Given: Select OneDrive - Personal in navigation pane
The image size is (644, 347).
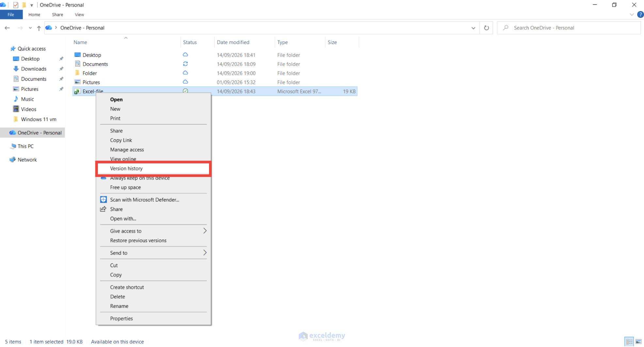Looking at the screenshot, I should (x=33, y=133).
